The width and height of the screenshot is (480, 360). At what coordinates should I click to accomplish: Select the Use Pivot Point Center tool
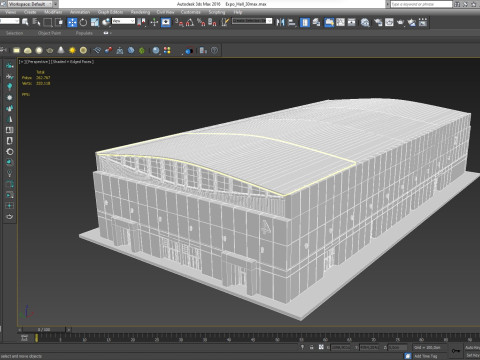pos(142,22)
